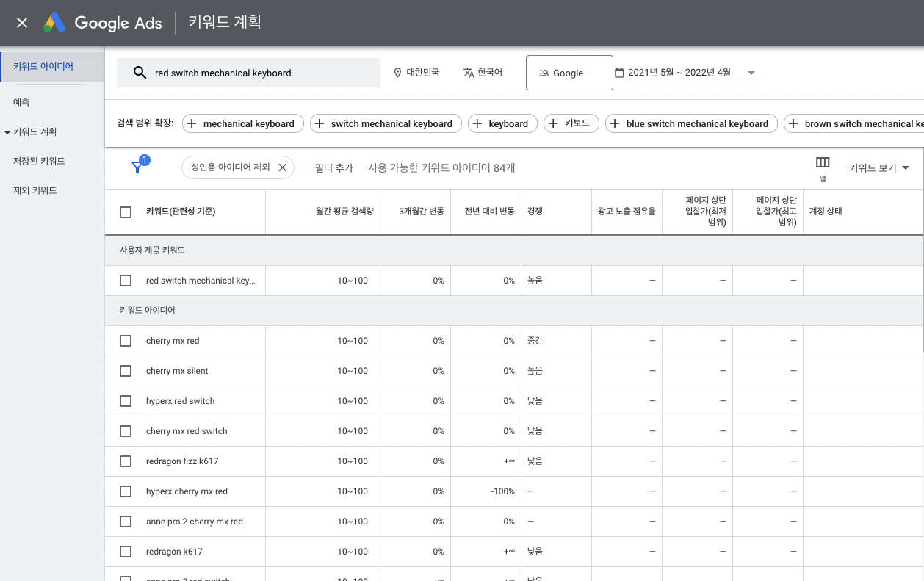Add '키보드' suggestion chip
Viewport: 924px width, 581px height.
coord(571,123)
